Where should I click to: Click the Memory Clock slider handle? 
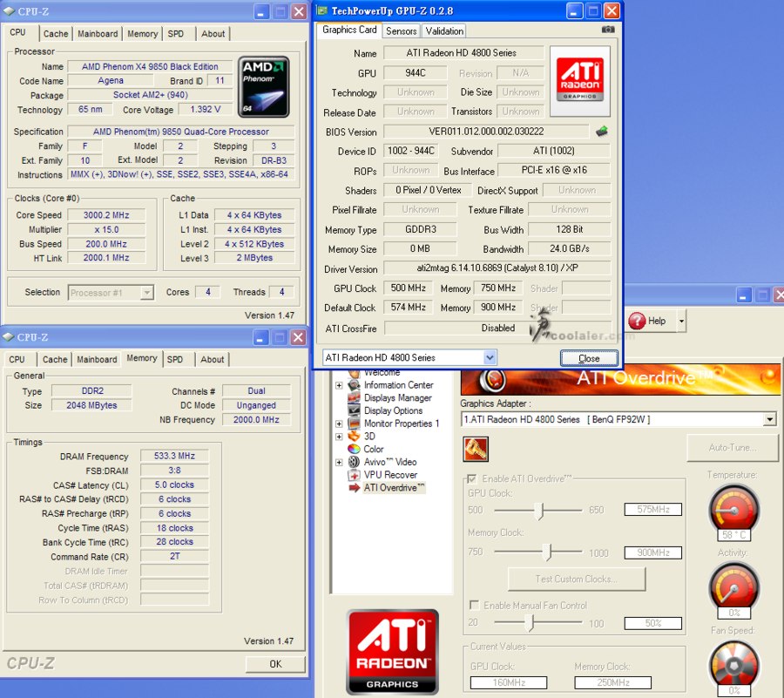point(548,552)
